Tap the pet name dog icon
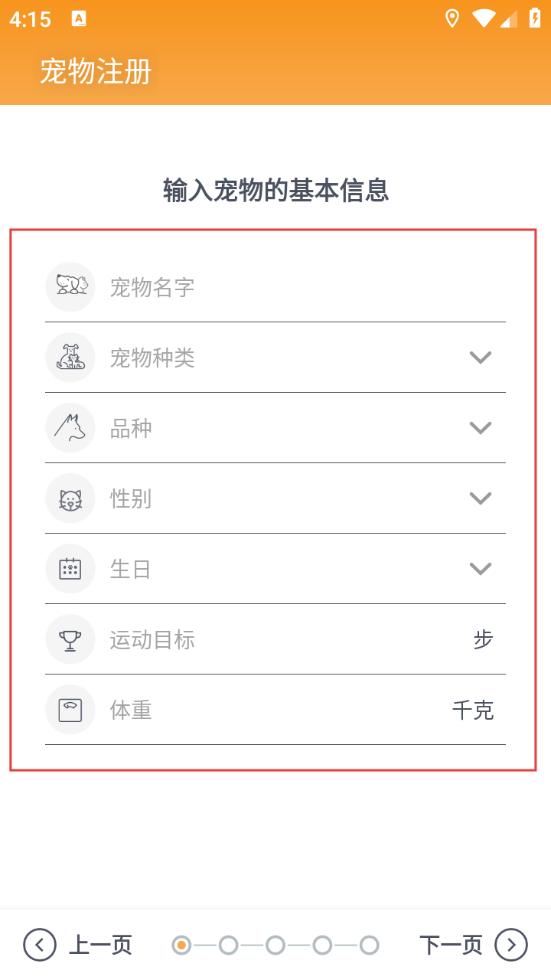This screenshot has height=980, width=551. [x=70, y=287]
